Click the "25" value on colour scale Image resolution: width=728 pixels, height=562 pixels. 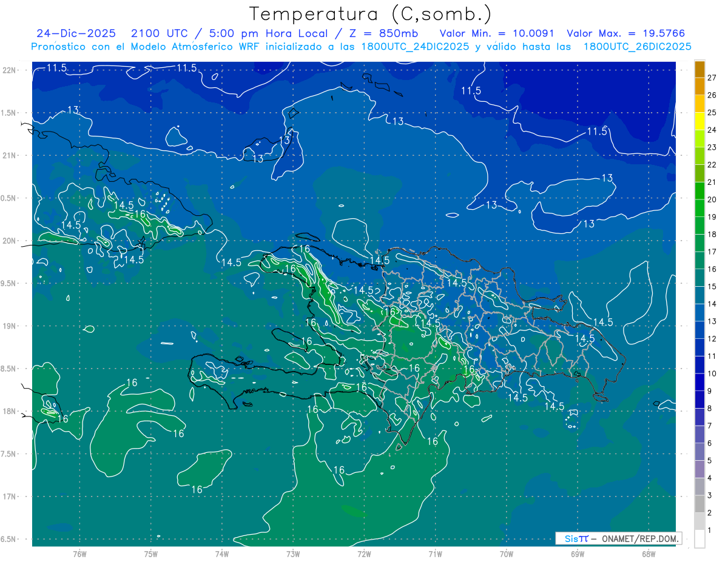pyautogui.click(x=712, y=112)
